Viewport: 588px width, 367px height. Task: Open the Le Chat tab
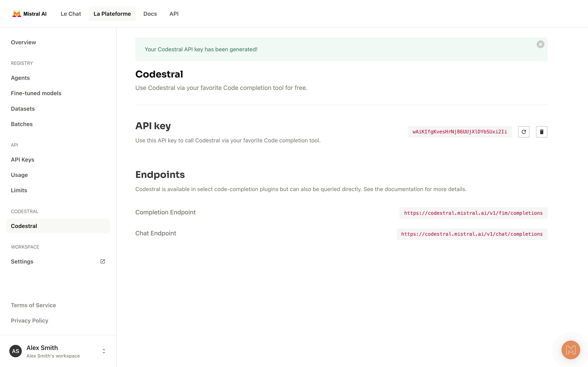pyautogui.click(x=71, y=14)
